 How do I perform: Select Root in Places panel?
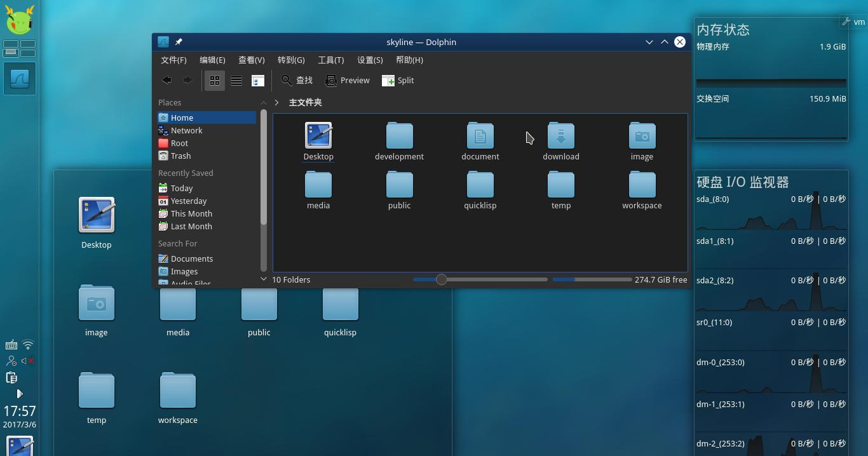tap(207, 143)
